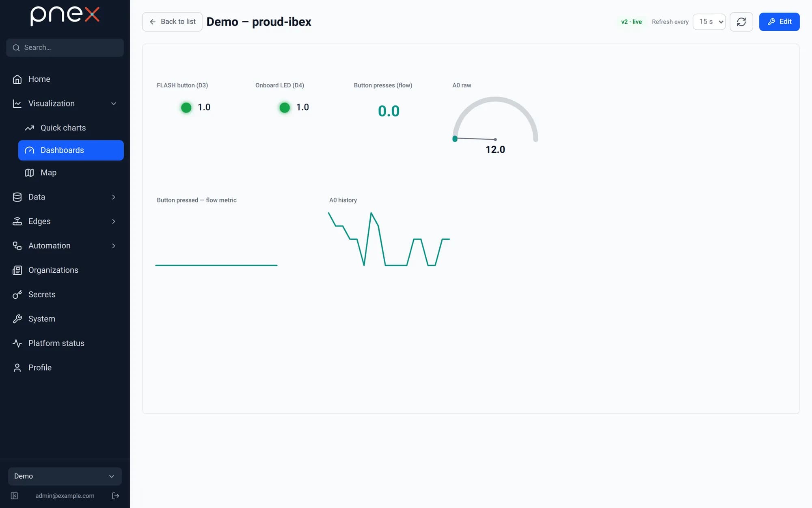Open the Quick charts menu label

click(x=63, y=128)
